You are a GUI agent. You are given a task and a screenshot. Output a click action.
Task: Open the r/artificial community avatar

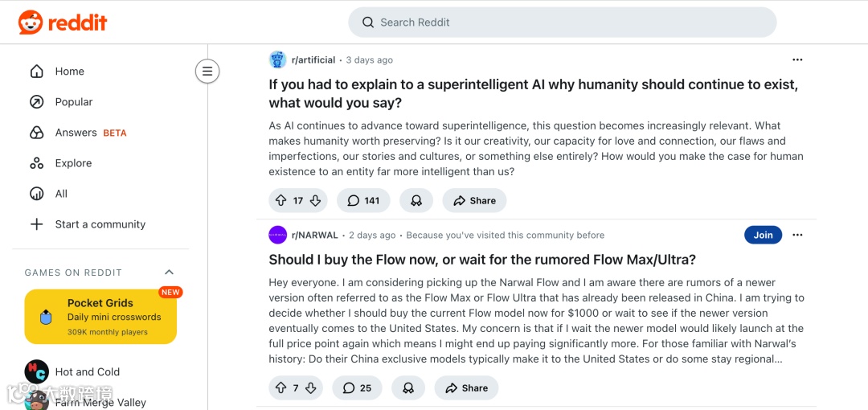(278, 59)
